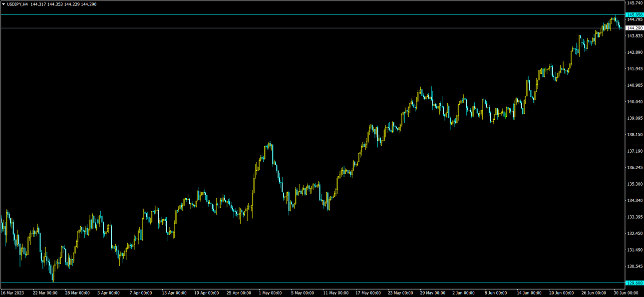644x297 pixels.
Task: Click 131.490 on the price axis
Action: [x=635, y=250]
